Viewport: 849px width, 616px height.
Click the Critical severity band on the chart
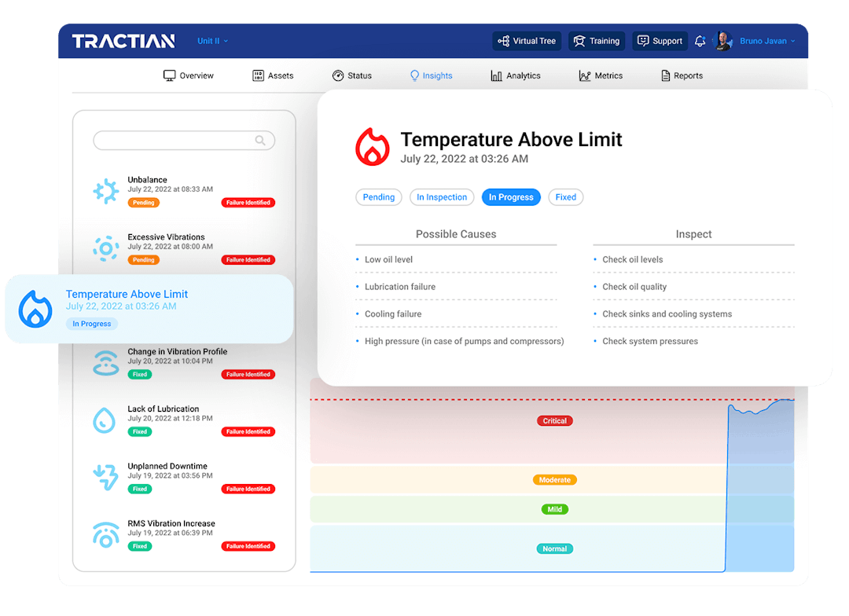click(554, 420)
